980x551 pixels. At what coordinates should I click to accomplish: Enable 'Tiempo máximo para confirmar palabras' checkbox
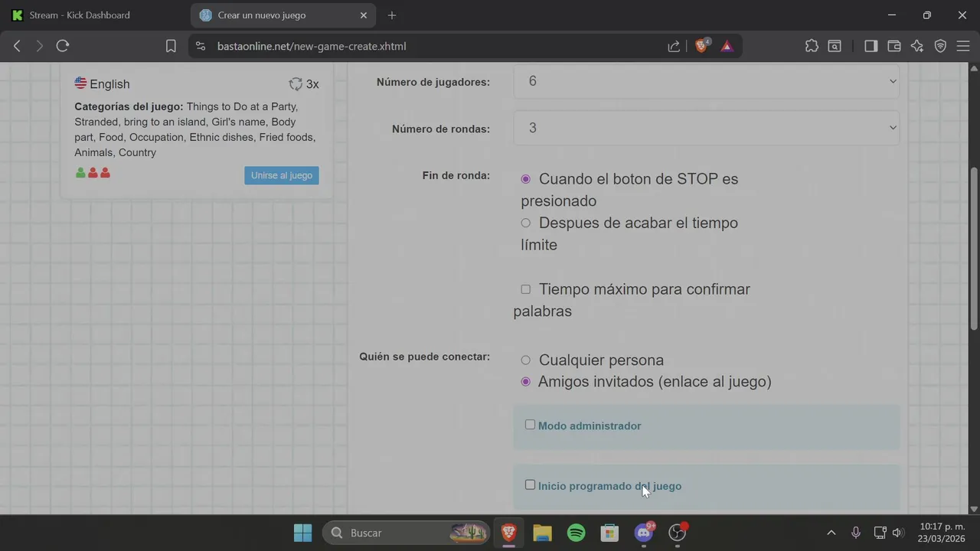click(x=525, y=289)
